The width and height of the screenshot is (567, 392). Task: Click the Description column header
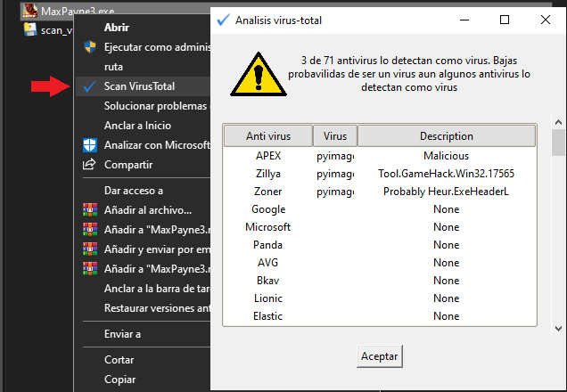[447, 135]
